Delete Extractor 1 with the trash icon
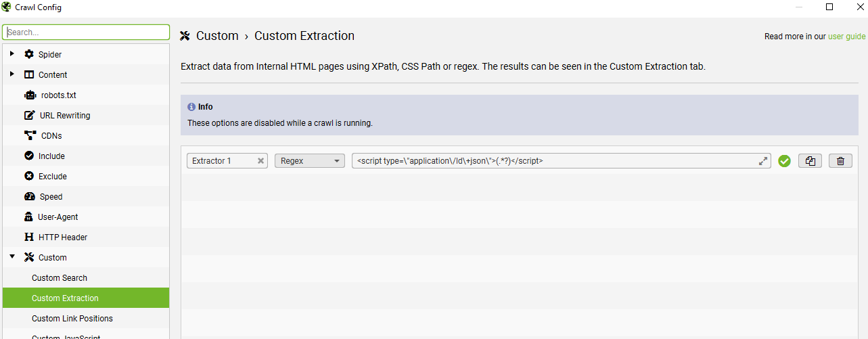 840,161
